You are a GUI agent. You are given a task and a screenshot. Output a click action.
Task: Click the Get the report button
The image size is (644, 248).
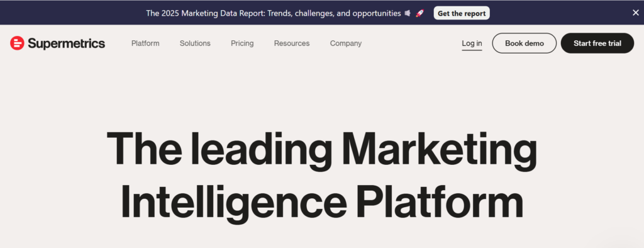[462, 13]
